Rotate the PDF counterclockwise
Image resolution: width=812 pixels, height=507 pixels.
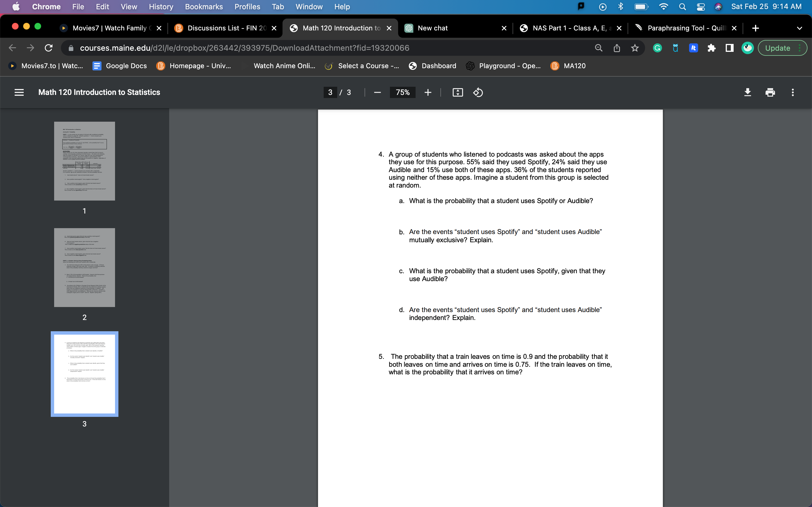coord(478,92)
